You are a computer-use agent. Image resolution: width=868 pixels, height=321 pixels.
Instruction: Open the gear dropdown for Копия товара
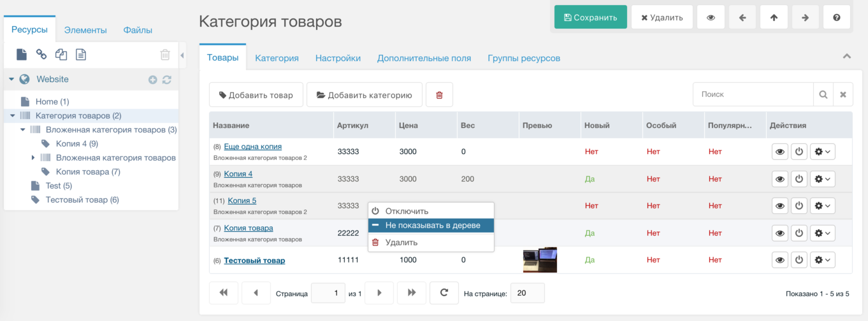point(823,233)
